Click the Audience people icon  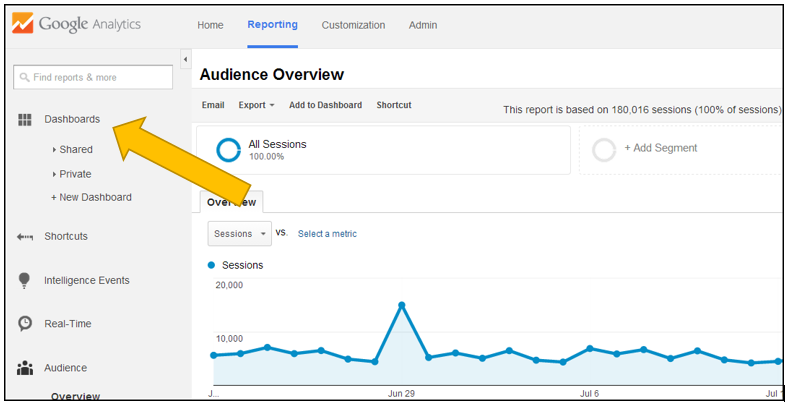pos(25,368)
